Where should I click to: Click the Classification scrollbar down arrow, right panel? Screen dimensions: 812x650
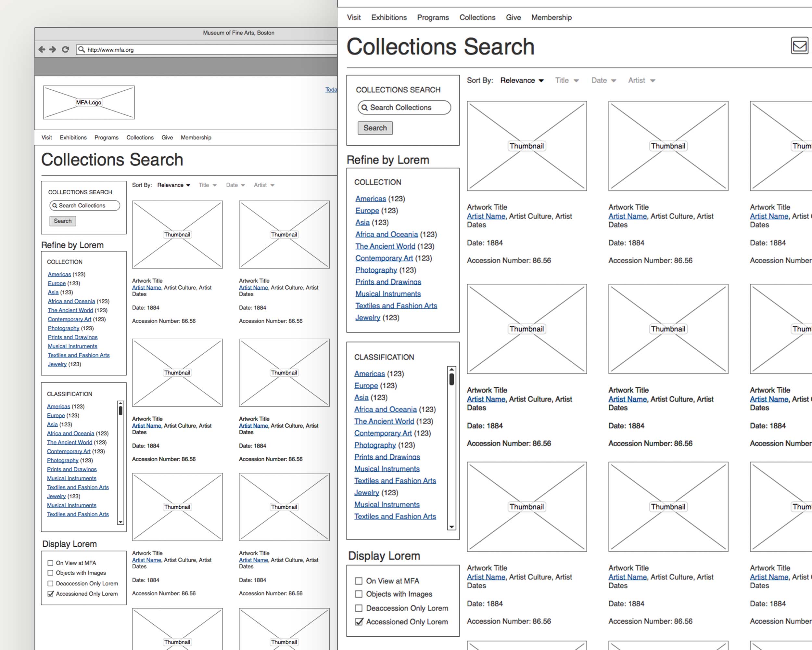click(x=451, y=527)
